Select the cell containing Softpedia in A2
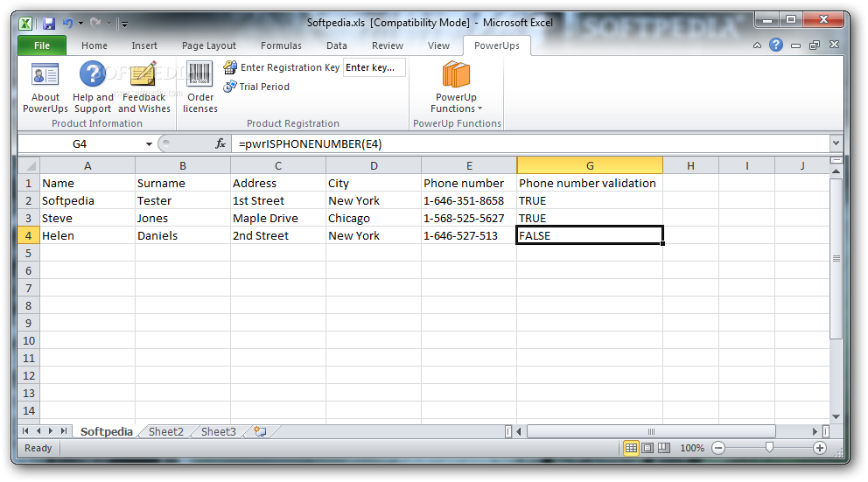 click(x=87, y=200)
